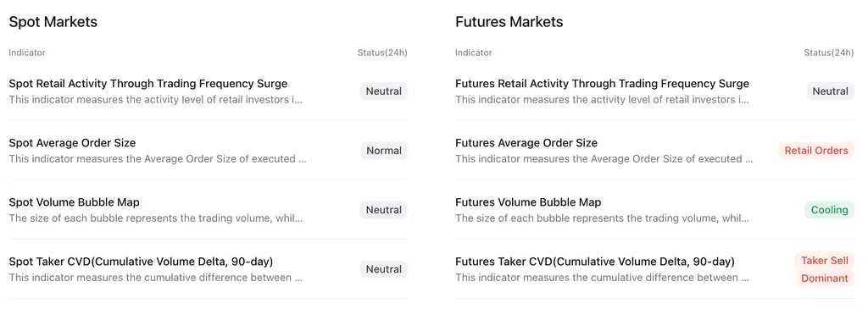Click the green Cooling status badge
Image resolution: width=868 pixels, height=309 pixels.
pyautogui.click(x=829, y=210)
